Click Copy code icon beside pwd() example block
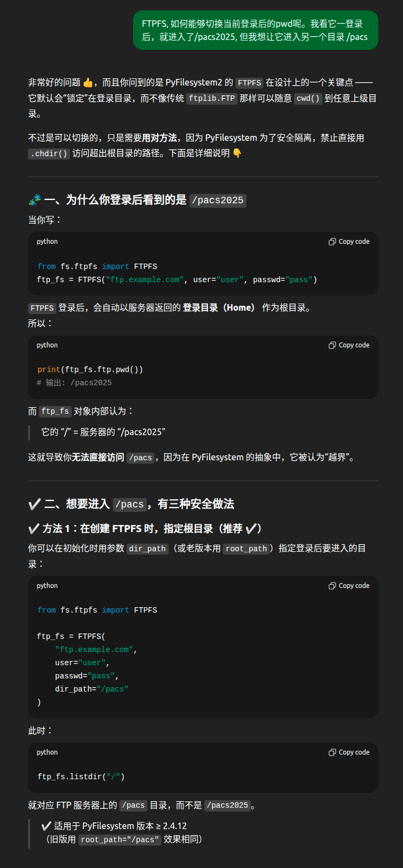Image resolution: width=403 pixels, height=868 pixels. (x=349, y=345)
